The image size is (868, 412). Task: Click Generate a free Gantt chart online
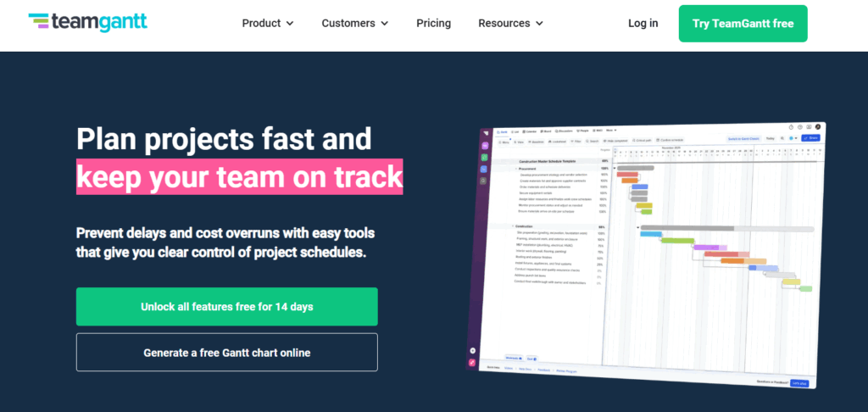(226, 352)
